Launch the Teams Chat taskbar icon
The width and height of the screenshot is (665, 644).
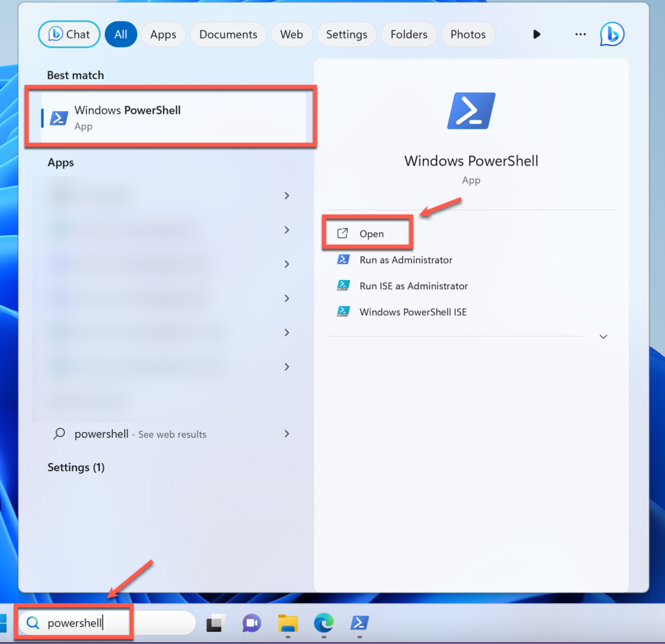click(x=251, y=624)
